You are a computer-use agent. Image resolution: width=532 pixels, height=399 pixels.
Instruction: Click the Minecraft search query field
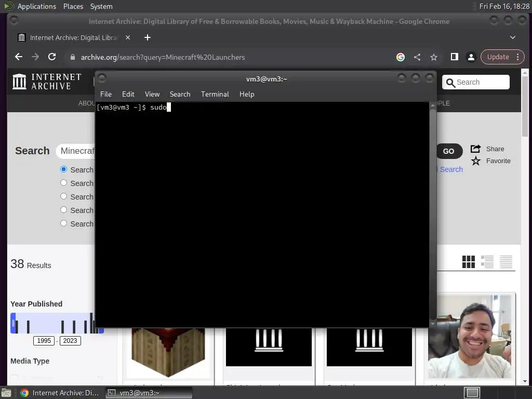(76, 151)
